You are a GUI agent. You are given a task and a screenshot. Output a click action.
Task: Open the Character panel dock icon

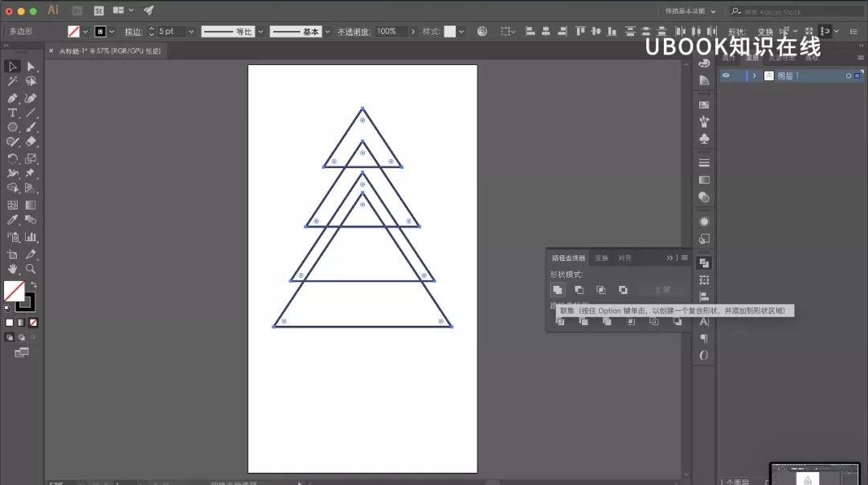coord(704,321)
